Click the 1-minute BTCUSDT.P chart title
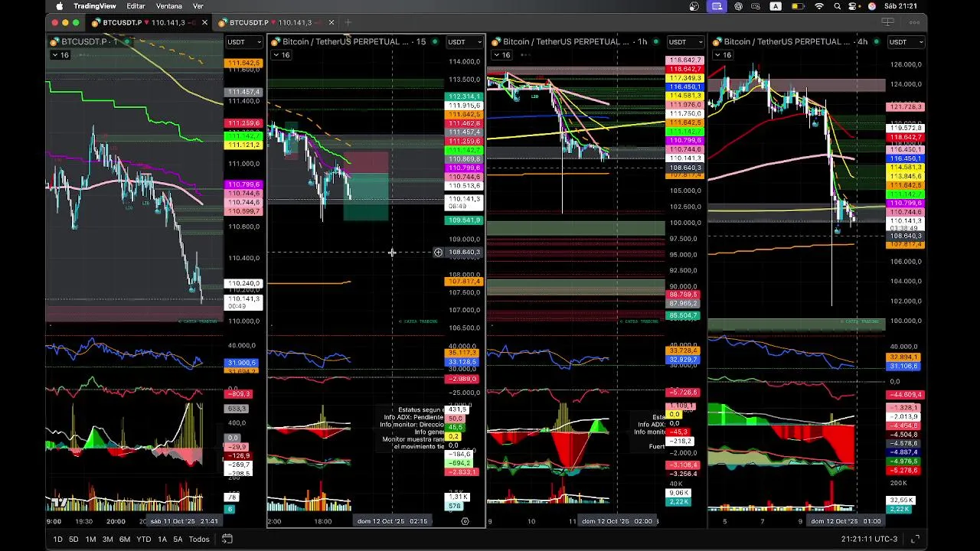 point(89,42)
